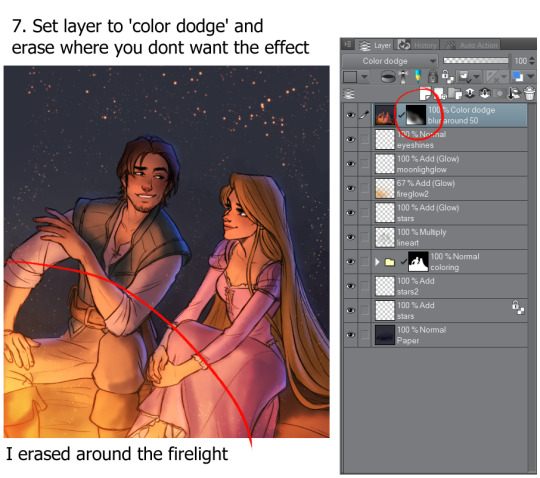Toggle the empty lock cell on eyeshines row

pos(364,139)
